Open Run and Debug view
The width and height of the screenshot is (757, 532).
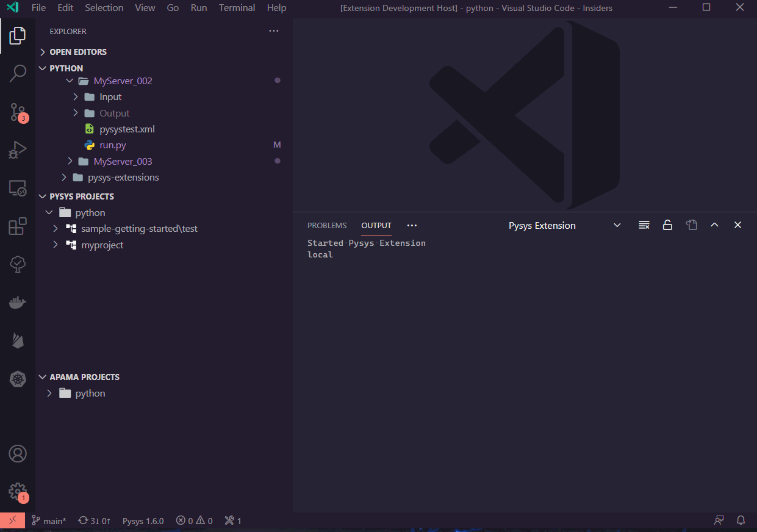(18, 149)
